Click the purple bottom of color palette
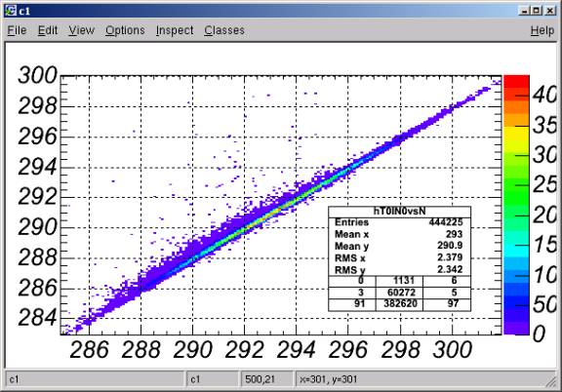The height and width of the screenshot is (392, 562). click(516, 328)
